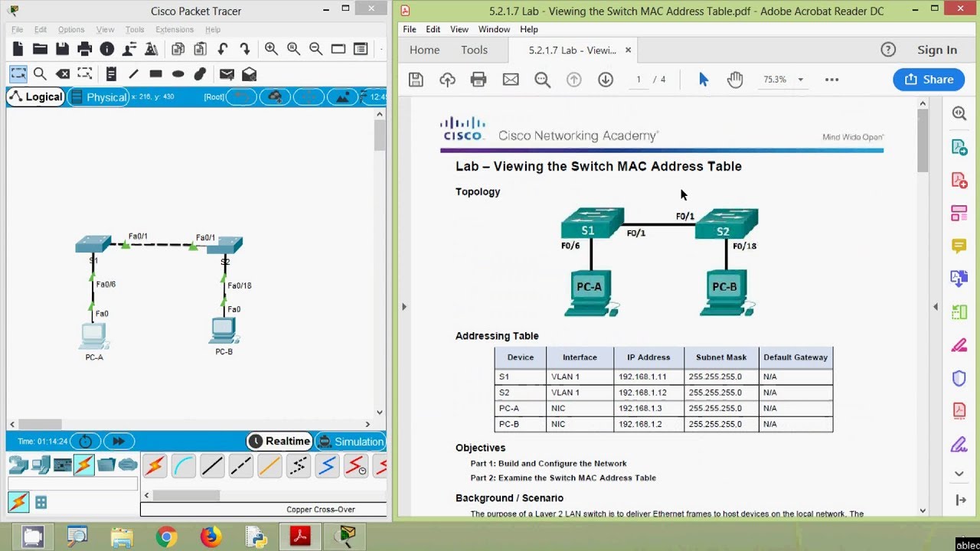This screenshot has height=551, width=980.
Task: Reset zoom in Packet Tracer
Action: coord(293,49)
